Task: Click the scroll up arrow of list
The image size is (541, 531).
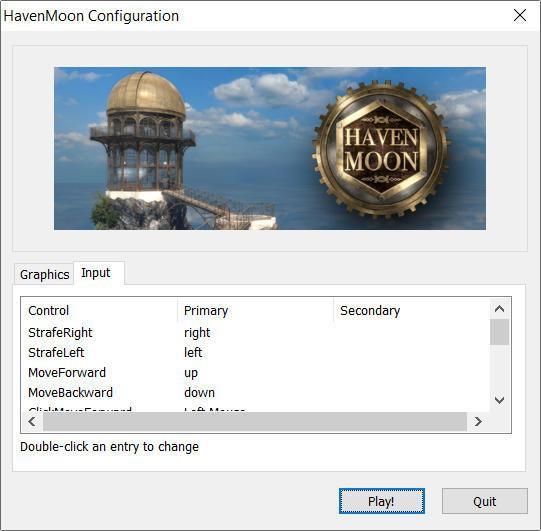Action: click(x=499, y=309)
